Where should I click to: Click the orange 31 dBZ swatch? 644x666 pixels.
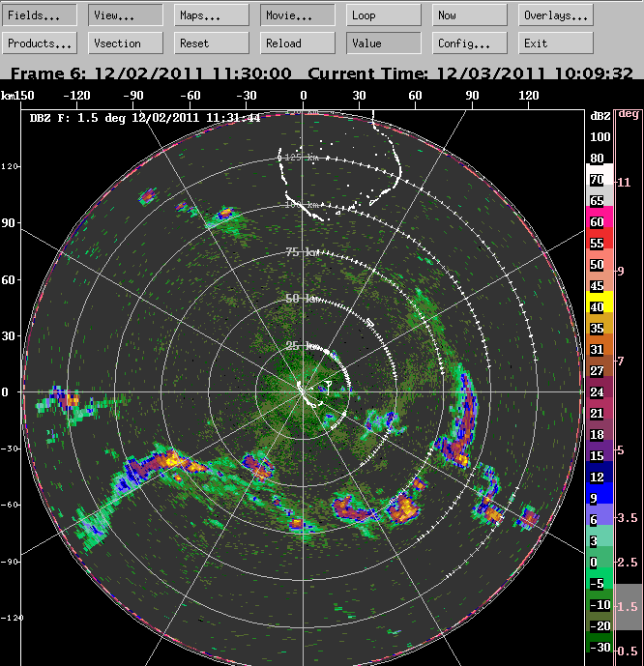[x=600, y=344]
